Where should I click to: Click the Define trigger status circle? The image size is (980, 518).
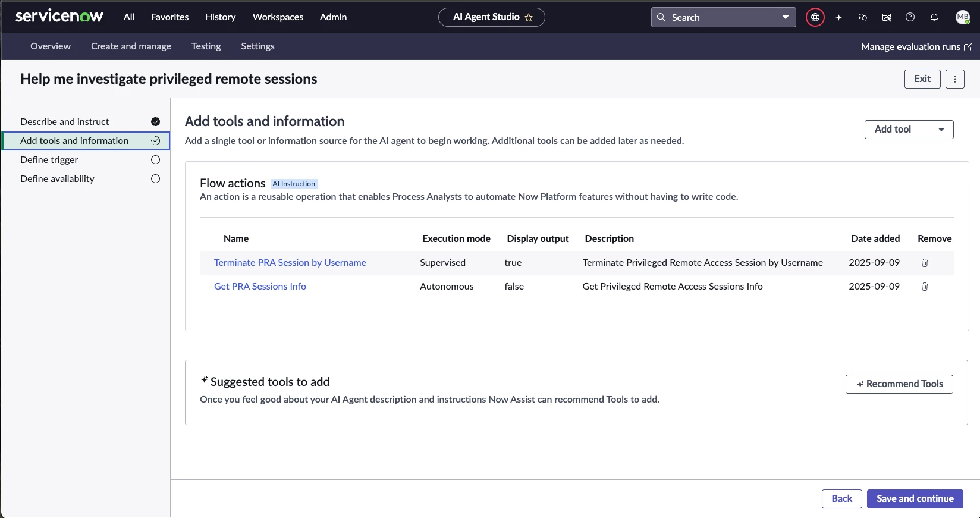point(155,160)
